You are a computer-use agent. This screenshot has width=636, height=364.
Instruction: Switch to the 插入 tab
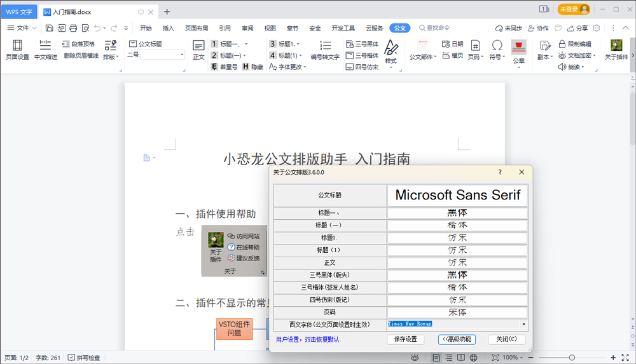pyautogui.click(x=168, y=28)
